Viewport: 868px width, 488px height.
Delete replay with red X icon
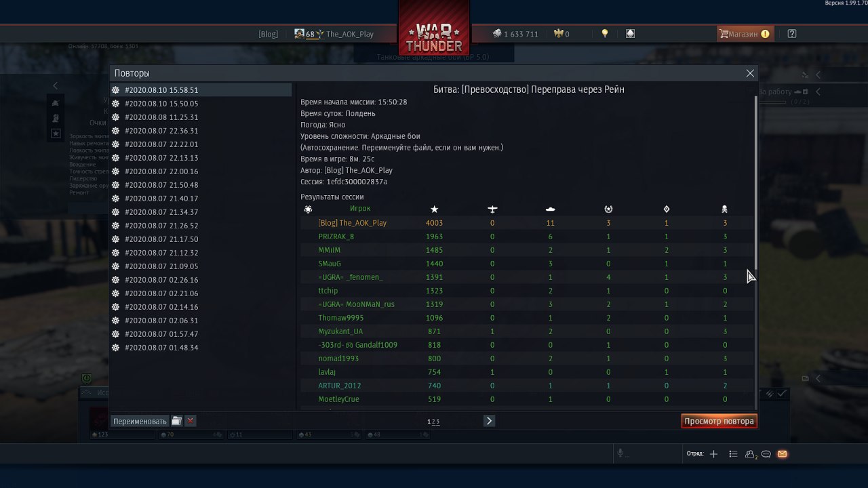[x=191, y=421]
